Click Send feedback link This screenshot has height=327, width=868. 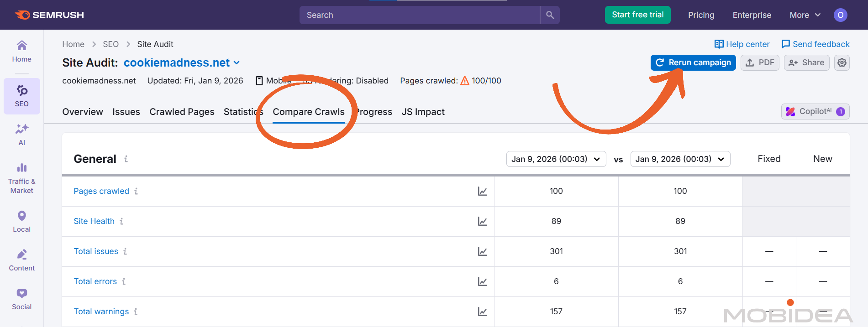[x=815, y=44]
